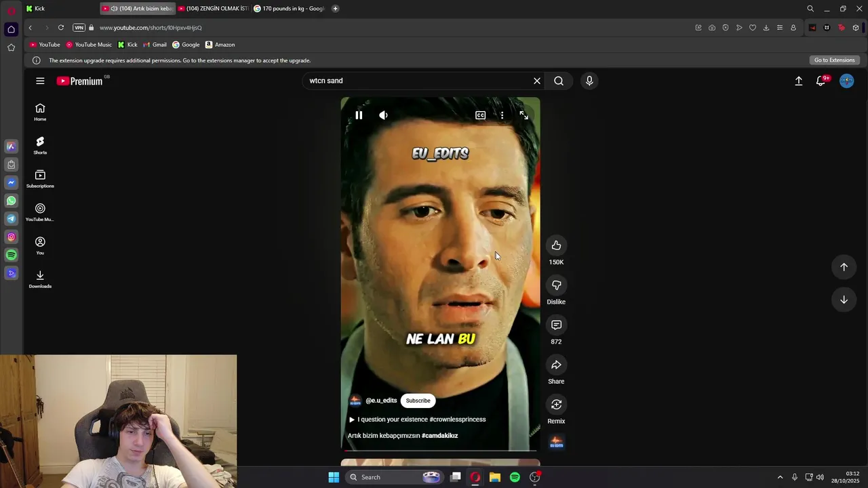
Task: Go to YouTube Premium home logo
Action: pos(79,81)
